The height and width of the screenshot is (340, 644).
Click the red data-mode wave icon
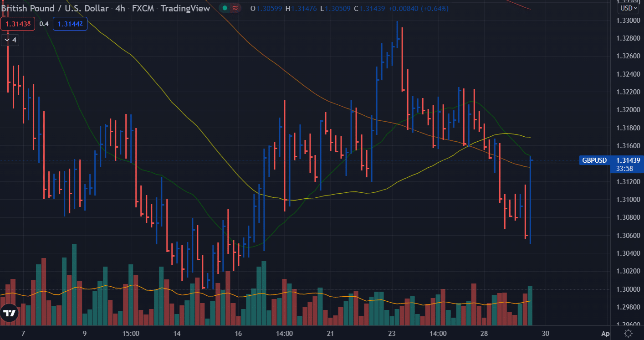point(235,8)
